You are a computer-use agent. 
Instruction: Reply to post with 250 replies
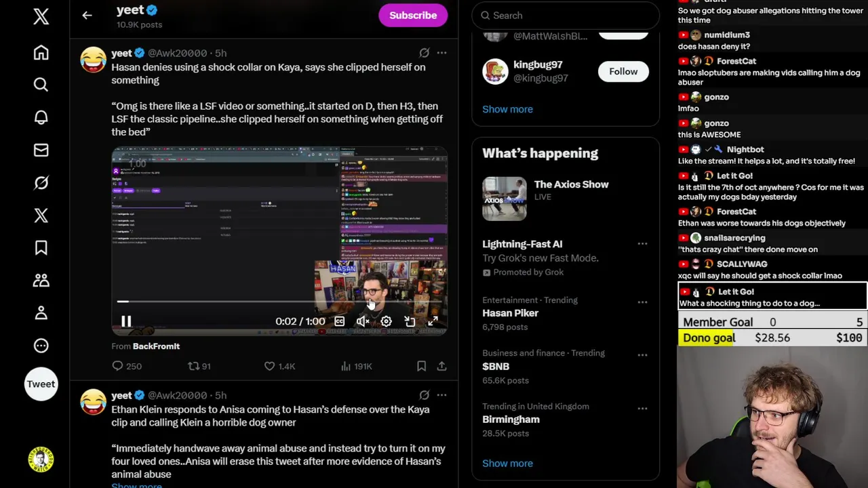click(127, 366)
